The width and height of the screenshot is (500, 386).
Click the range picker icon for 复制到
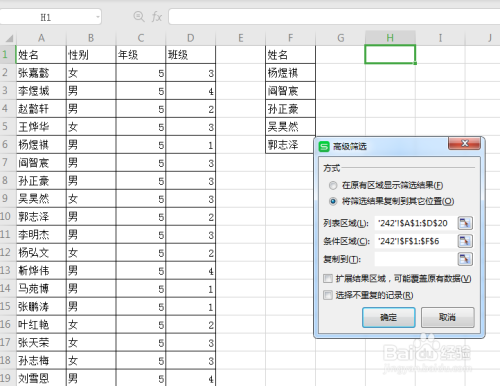point(465,259)
